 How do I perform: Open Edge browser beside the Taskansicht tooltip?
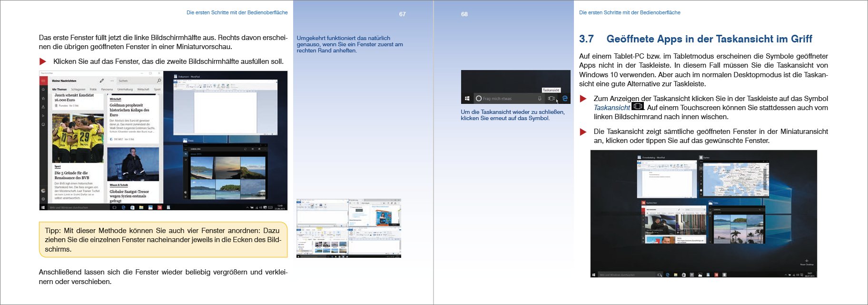tap(565, 99)
